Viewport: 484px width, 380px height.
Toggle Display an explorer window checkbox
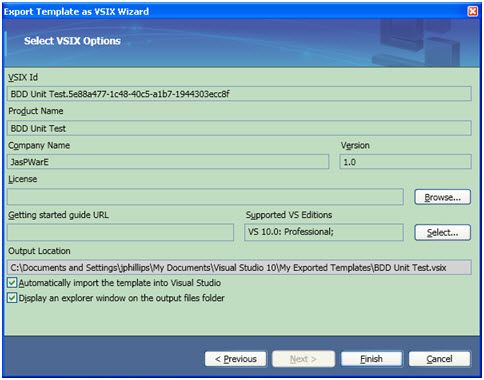pos(12,298)
